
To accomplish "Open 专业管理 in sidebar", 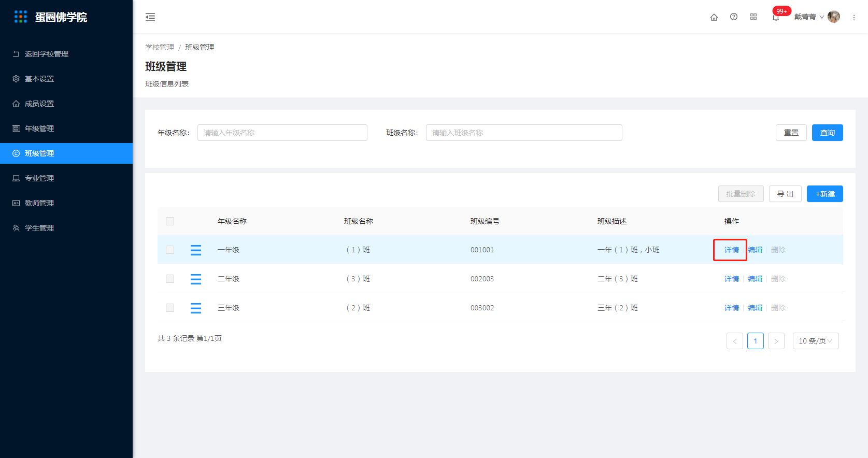I will (x=66, y=178).
